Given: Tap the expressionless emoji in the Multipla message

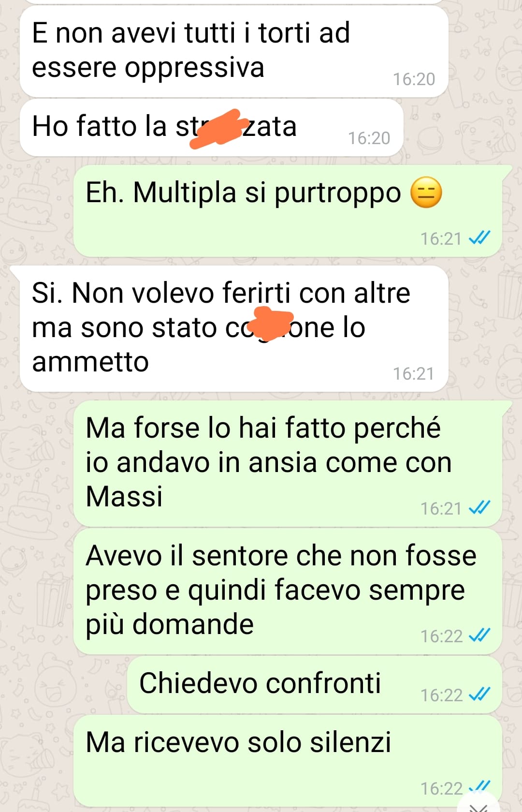Looking at the screenshot, I should click(x=426, y=192).
